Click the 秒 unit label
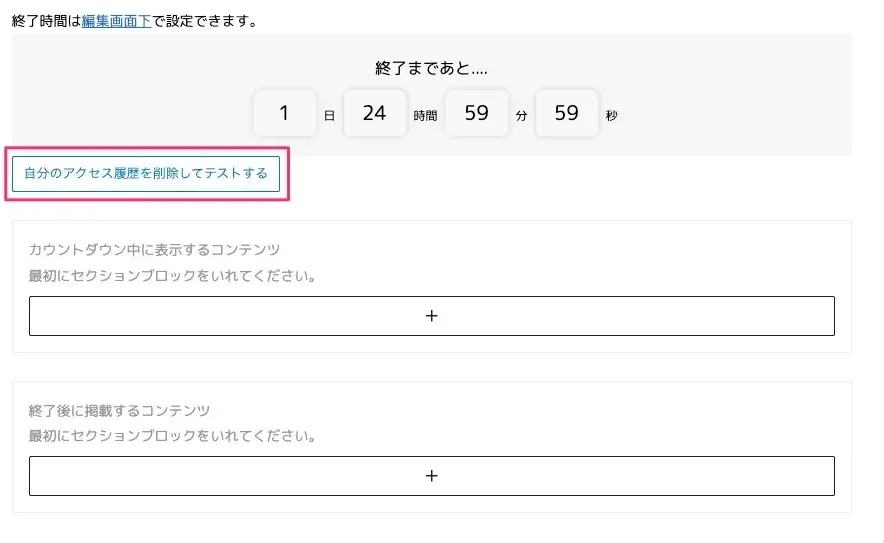This screenshot has width=884, height=543. (x=611, y=116)
